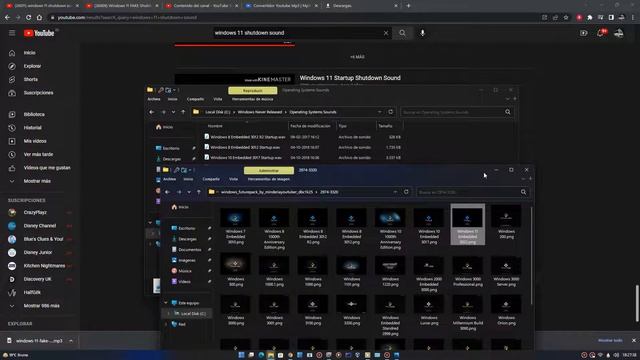Open a new Chrome tab

(408, 6)
